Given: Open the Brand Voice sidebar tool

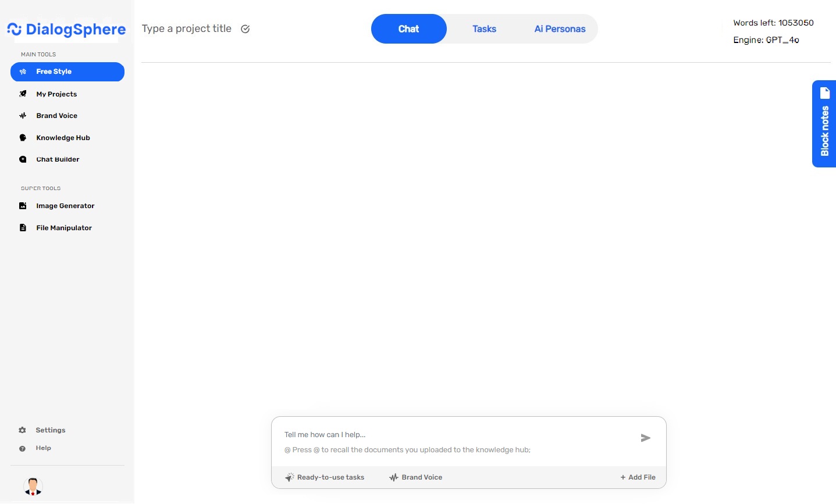Looking at the screenshot, I should click(x=56, y=115).
